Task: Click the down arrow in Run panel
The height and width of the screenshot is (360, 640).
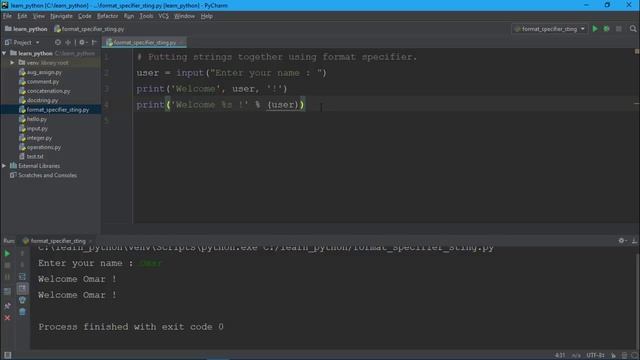Action: (x=22, y=265)
